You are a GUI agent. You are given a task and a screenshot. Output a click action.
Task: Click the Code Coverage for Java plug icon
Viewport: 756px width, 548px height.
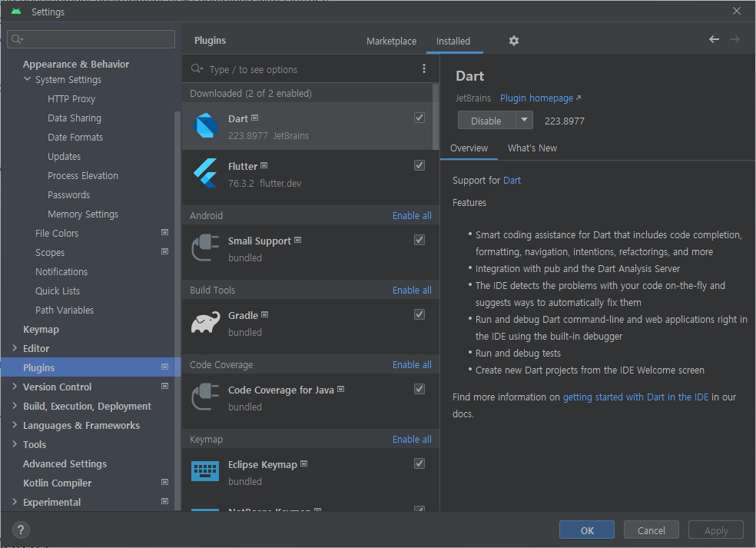coord(205,397)
